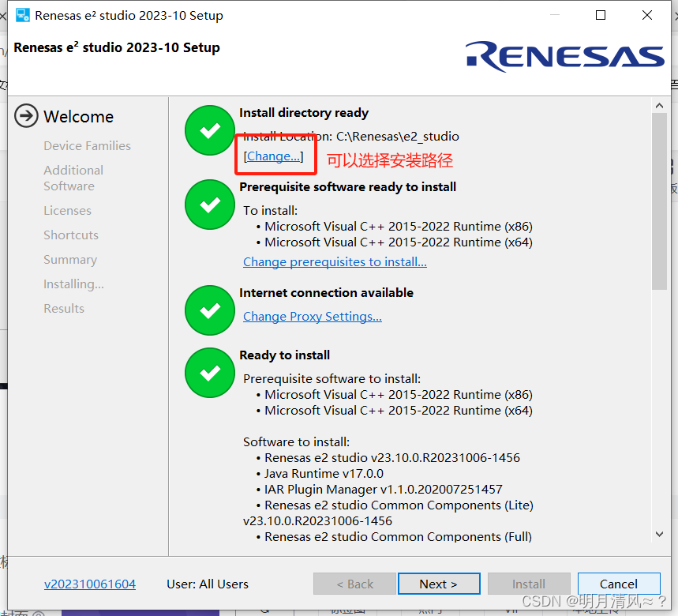The image size is (678, 616).
Task: Click the disabled Install button
Action: tap(529, 584)
